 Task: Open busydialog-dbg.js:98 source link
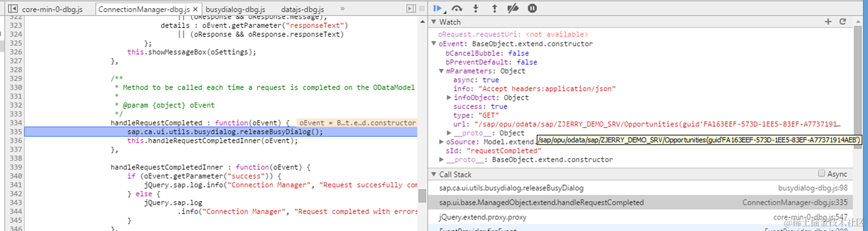812,188
